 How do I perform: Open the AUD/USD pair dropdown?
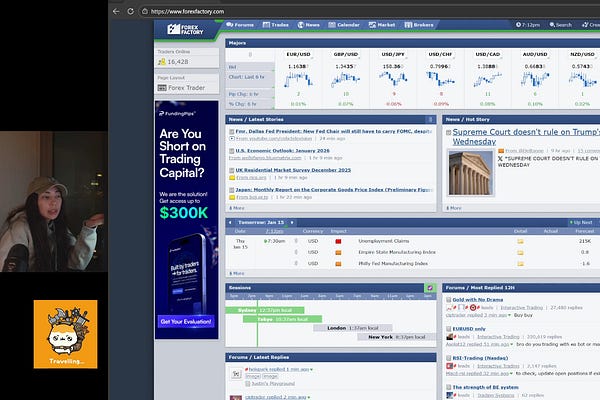coord(535,55)
